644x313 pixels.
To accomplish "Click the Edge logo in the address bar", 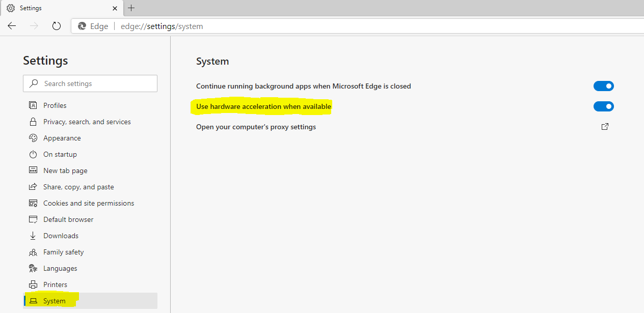I will pos(82,26).
